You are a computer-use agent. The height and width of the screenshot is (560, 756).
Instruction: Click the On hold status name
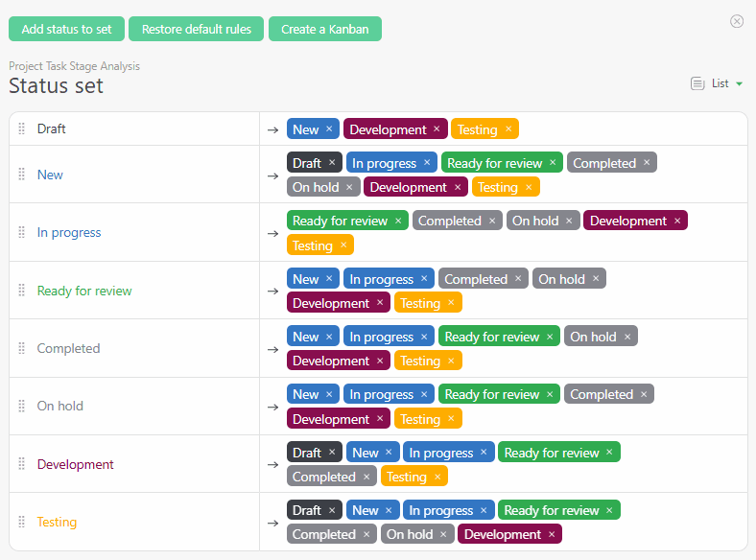click(x=59, y=406)
